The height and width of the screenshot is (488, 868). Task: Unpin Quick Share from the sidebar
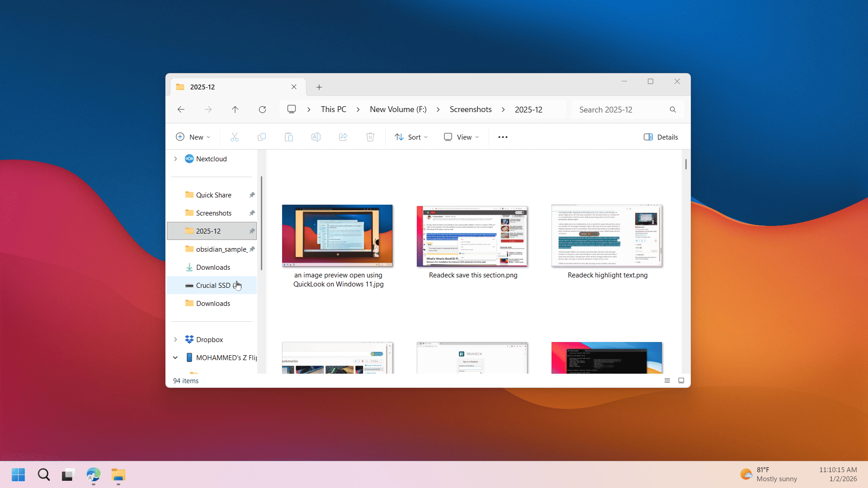[x=251, y=195]
